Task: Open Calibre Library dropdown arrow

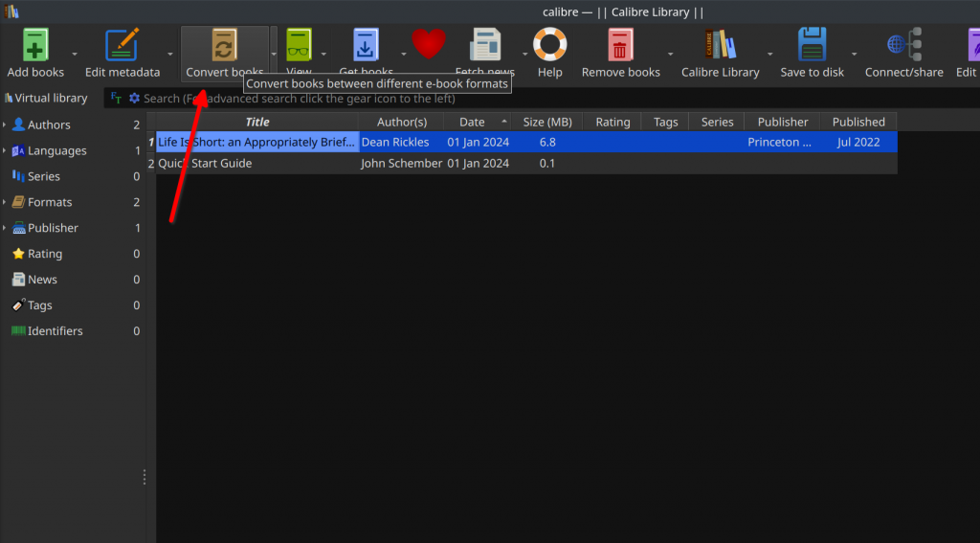Action: click(770, 54)
